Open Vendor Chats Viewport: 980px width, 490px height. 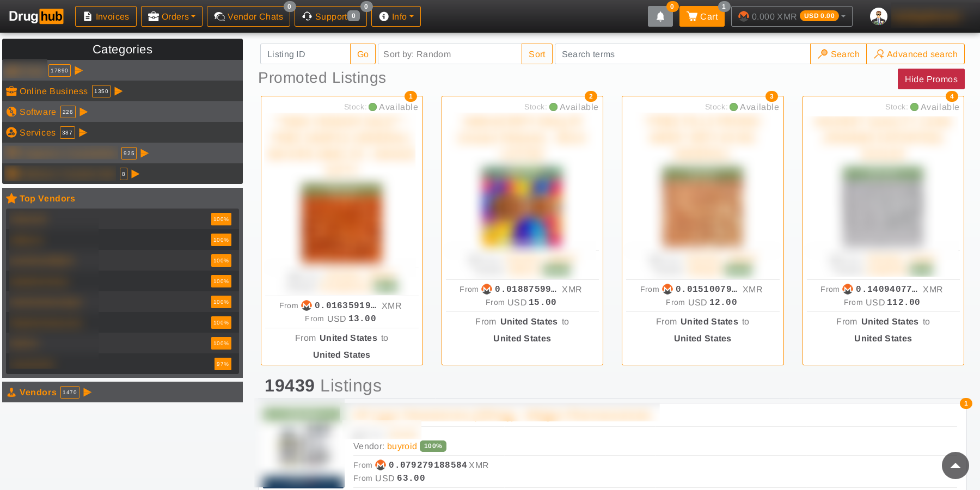pos(248,17)
